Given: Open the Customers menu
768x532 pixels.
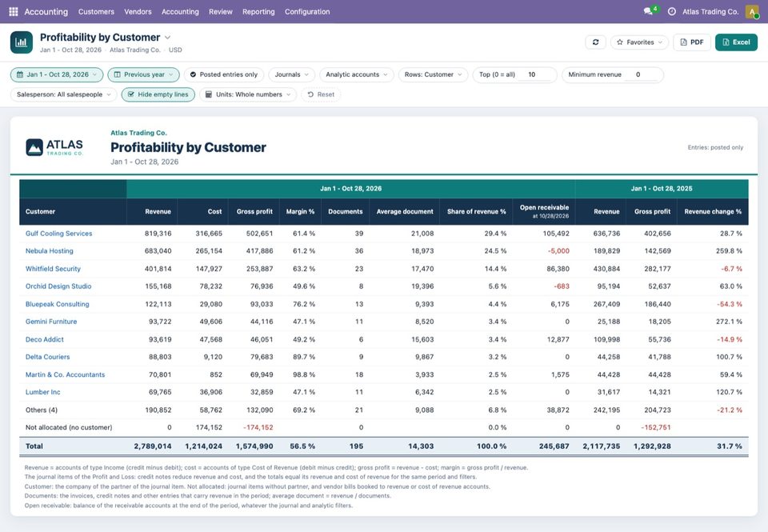Looking at the screenshot, I should click(96, 12).
